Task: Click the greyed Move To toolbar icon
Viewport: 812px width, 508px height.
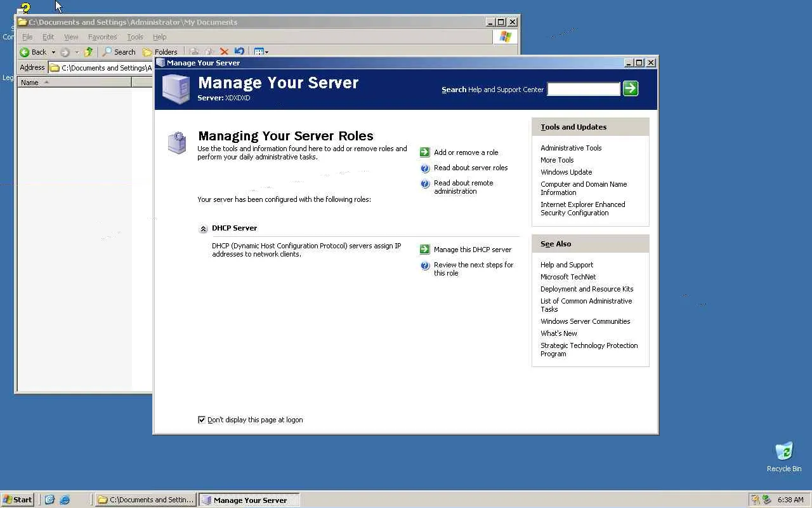Action: [x=194, y=52]
